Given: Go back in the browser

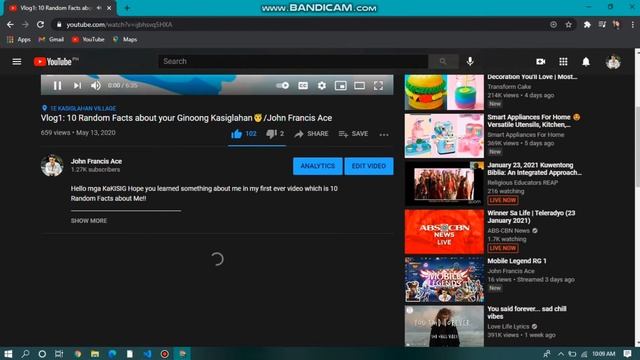Looking at the screenshot, I should [10, 24].
